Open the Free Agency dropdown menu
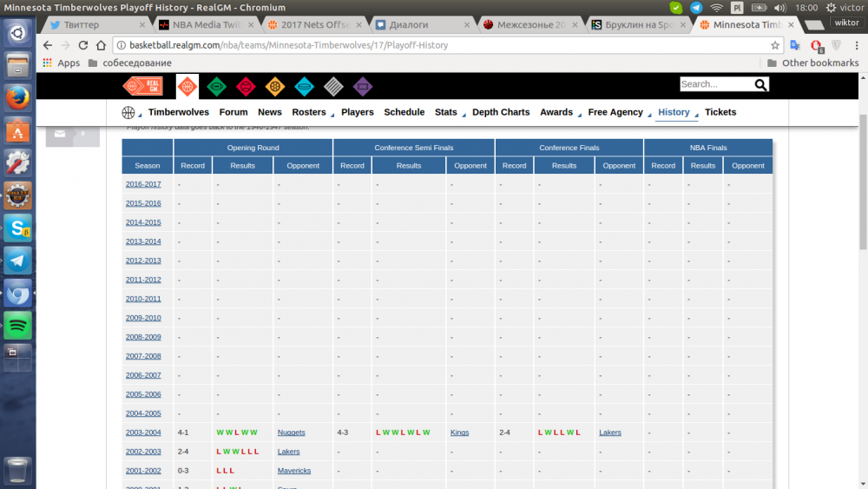 (615, 112)
